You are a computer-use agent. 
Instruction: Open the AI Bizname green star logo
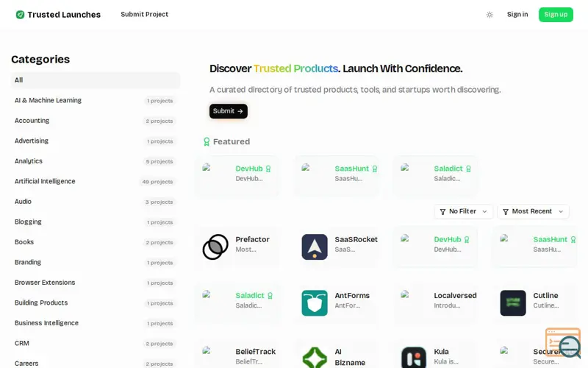(315, 357)
